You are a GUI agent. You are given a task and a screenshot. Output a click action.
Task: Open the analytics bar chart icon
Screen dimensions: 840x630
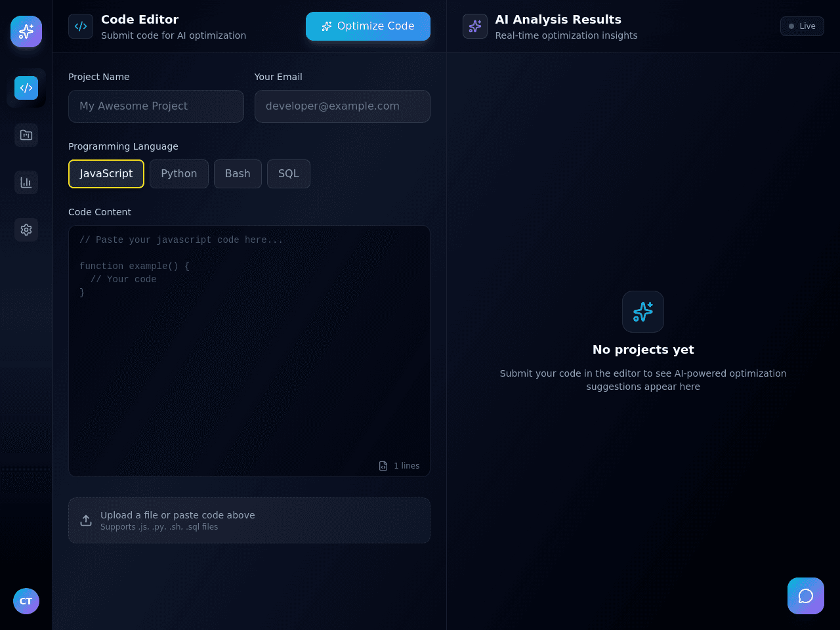pyautogui.click(x=26, y=182)
